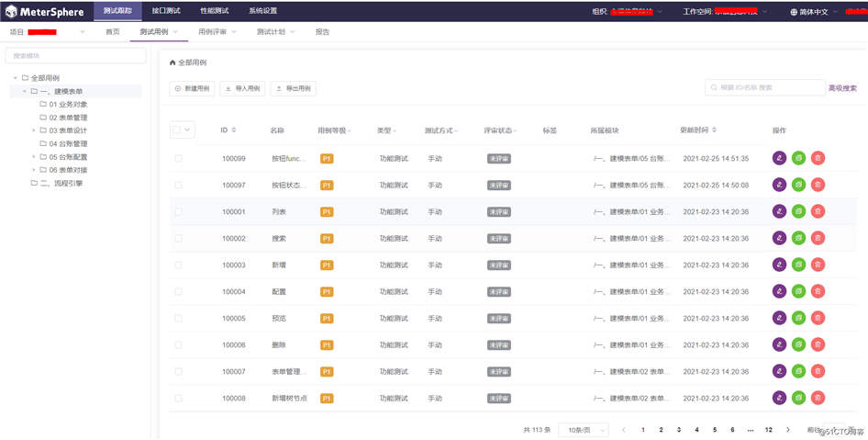
Task: Go to next page arrow in pagination
Action: pos(788,430)
